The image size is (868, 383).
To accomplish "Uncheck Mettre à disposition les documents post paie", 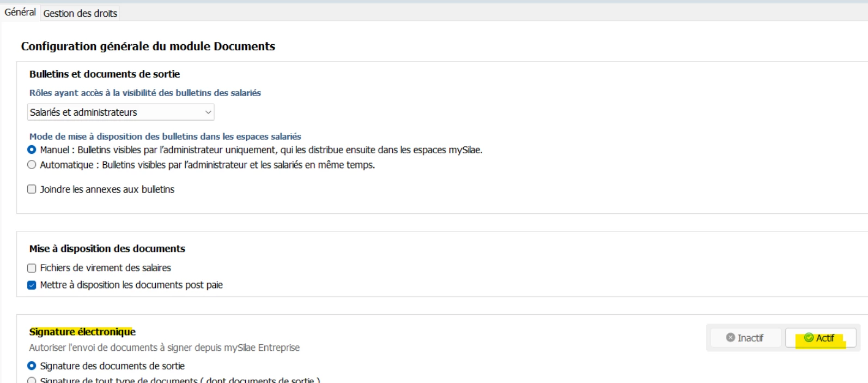I will click(32, 285).
